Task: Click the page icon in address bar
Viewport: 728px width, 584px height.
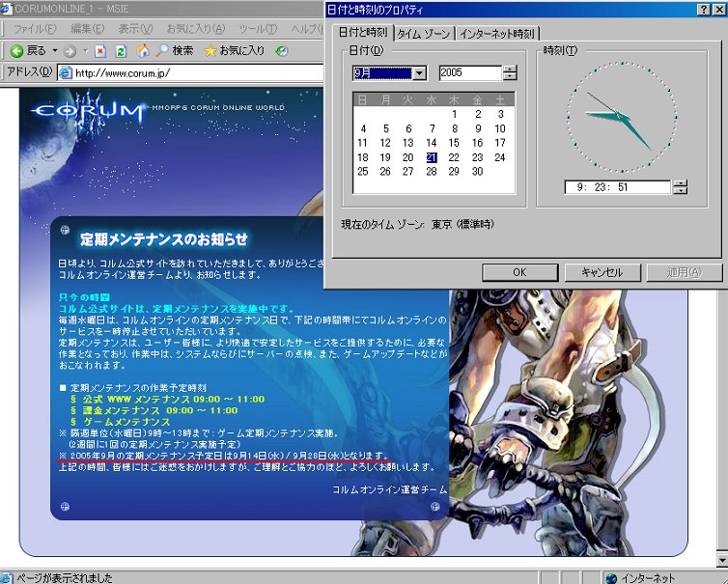Action: 66,73
